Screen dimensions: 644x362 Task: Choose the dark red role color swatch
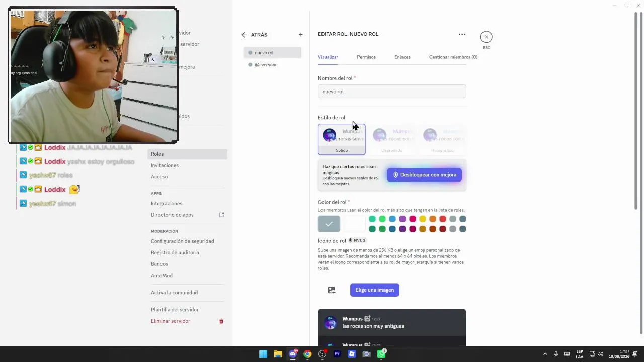tap(443, 229)
